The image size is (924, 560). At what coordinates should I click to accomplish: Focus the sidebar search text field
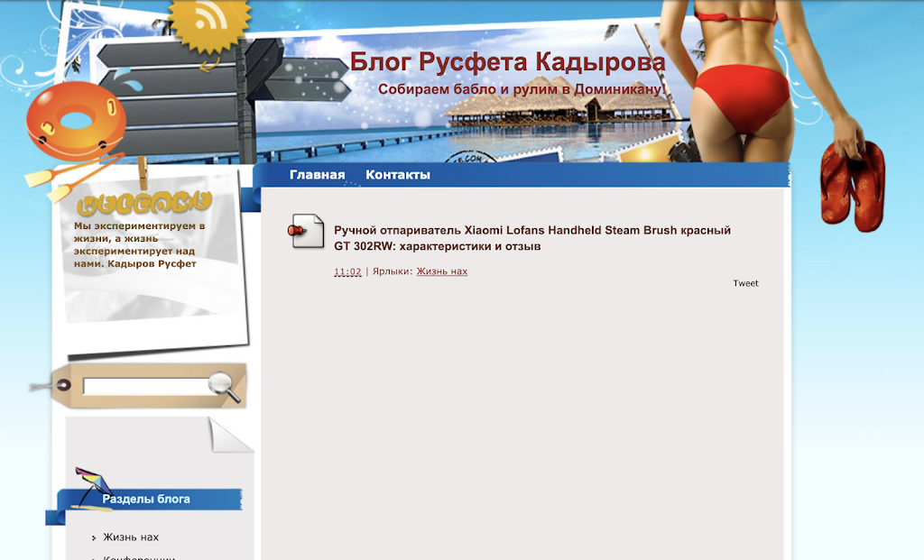click(x=144, y=387)
